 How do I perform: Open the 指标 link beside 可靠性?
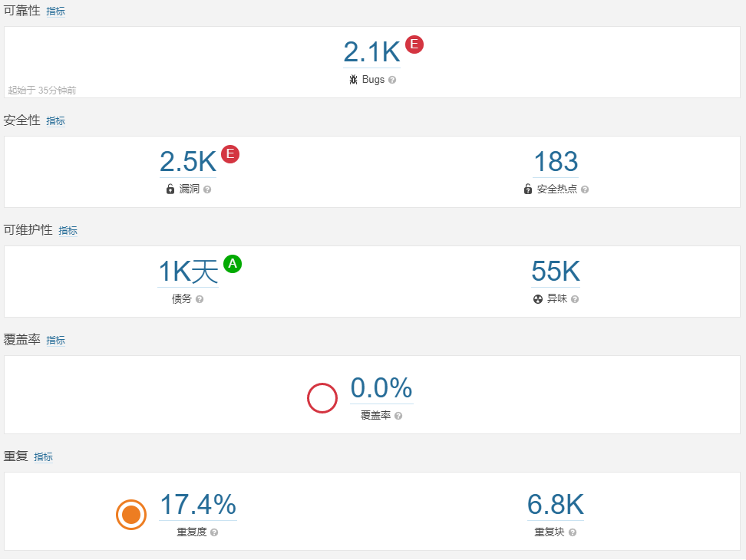tap(56, 12)
